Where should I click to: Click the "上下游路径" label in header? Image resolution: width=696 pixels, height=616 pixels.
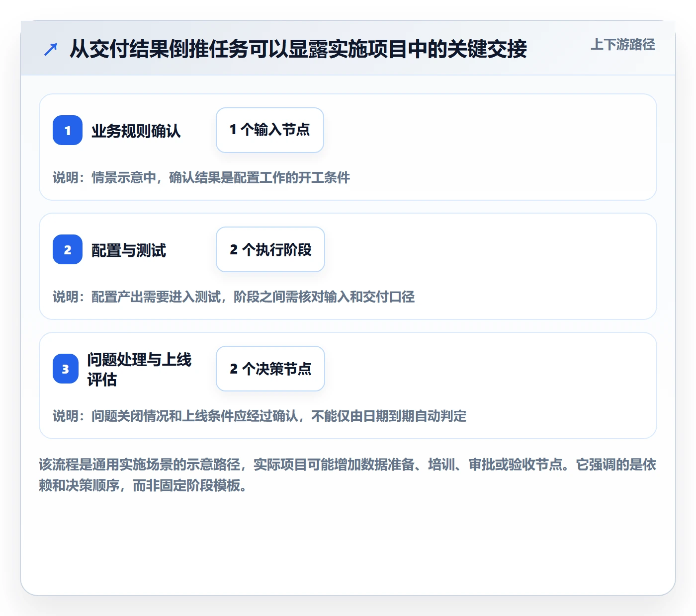coord(623,45)
